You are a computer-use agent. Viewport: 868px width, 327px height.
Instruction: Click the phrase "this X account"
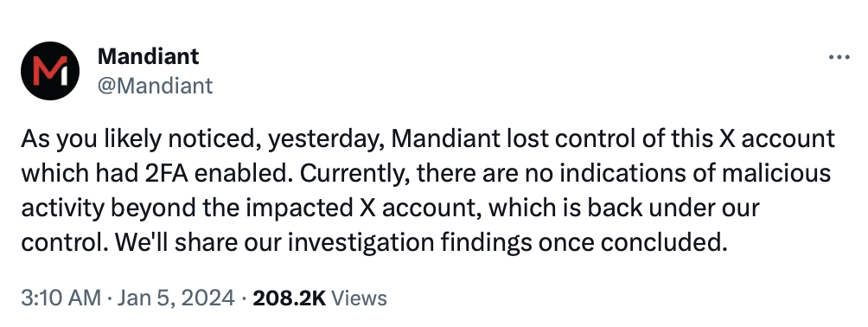(x=752, y=138)
